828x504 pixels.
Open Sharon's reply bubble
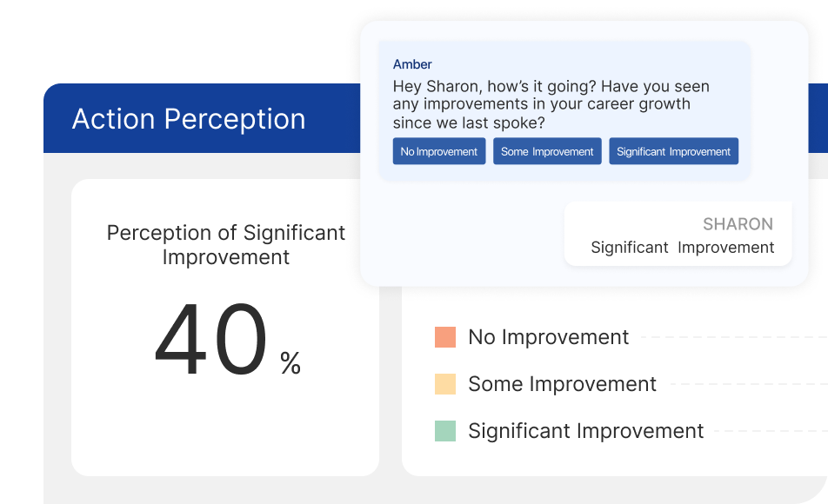point(678,234)
